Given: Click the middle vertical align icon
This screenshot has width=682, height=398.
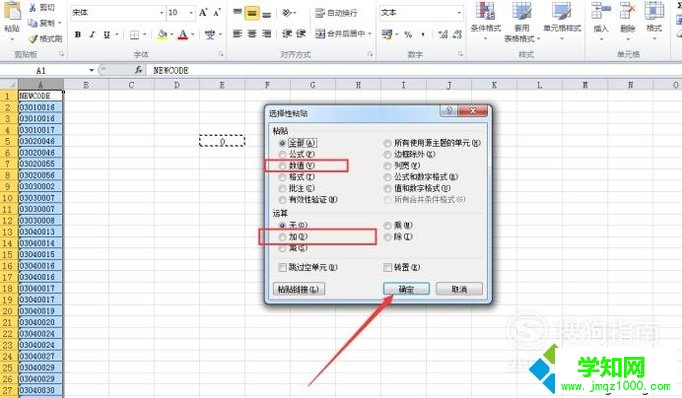Looking at the screenshot, I should tap(252, 13).
